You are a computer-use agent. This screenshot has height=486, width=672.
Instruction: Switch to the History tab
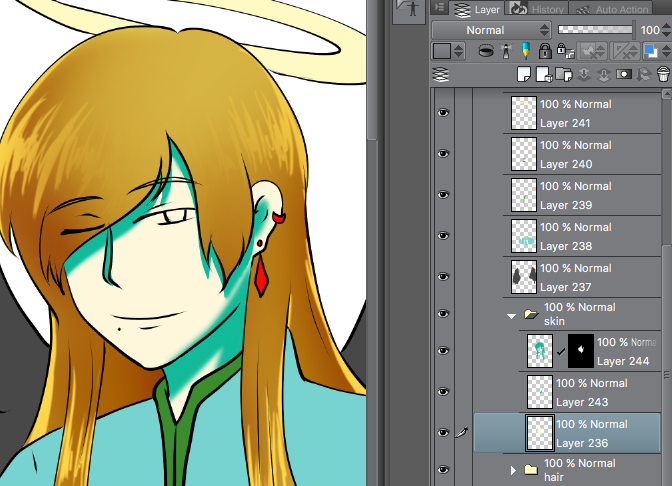539,9
